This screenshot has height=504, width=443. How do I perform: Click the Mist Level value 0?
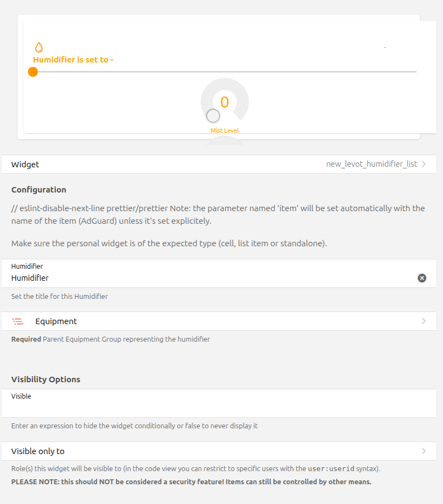[224, 103]
